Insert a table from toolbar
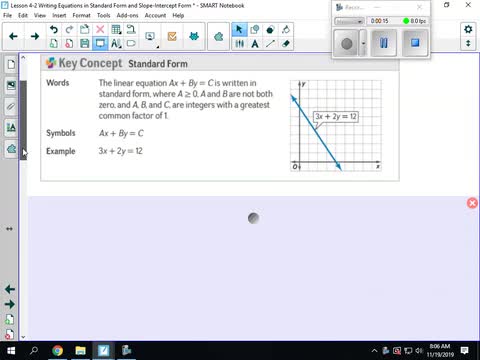The width and height of the screenshot is (480, 360). [116, 29]
